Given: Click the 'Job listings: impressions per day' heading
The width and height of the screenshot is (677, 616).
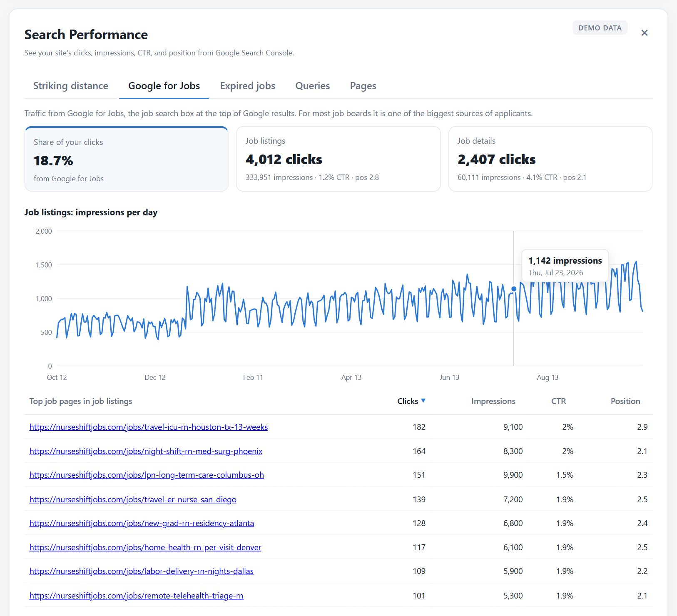Looking at the screenshot, I should [x=91, y=212].
